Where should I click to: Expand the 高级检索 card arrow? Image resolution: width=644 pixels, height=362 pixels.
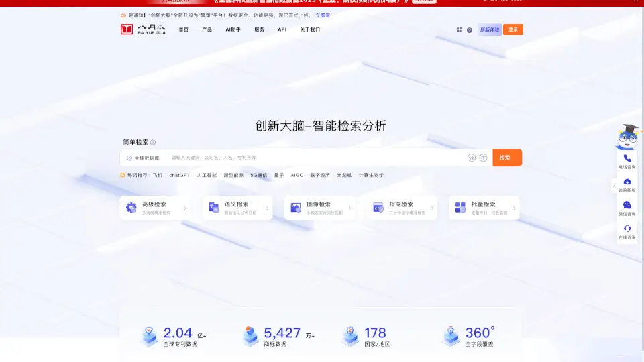pyautogui.click(x=185, y=208)
